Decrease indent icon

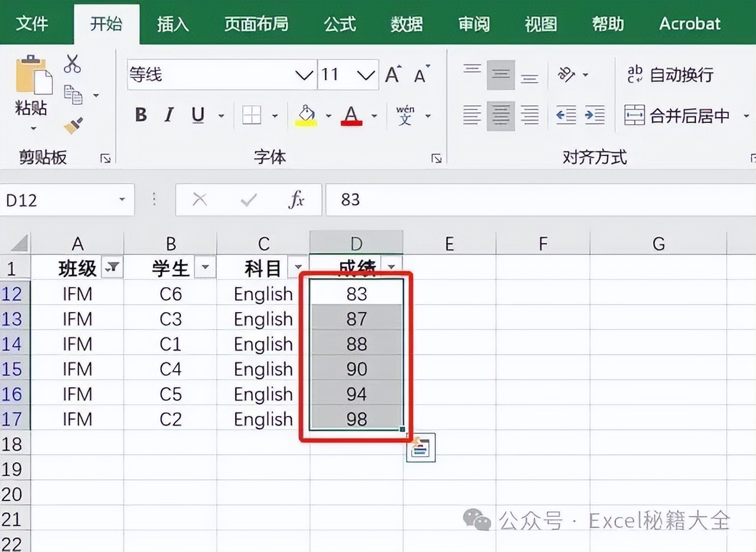566,115
